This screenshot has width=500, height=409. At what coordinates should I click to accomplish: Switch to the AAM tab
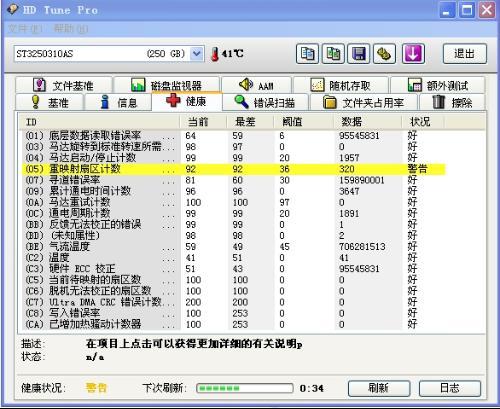[256, 85]
